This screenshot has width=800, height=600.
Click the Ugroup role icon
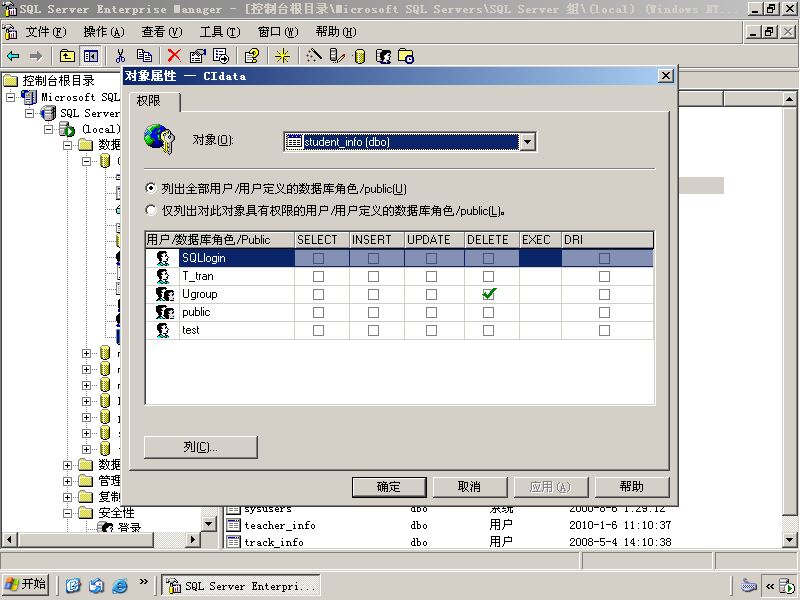pos(164,294)
